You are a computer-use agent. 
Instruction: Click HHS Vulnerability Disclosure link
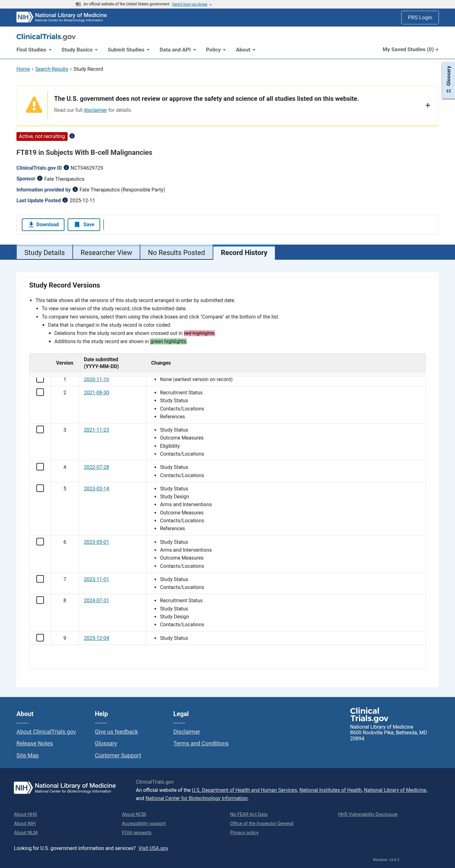367,814
